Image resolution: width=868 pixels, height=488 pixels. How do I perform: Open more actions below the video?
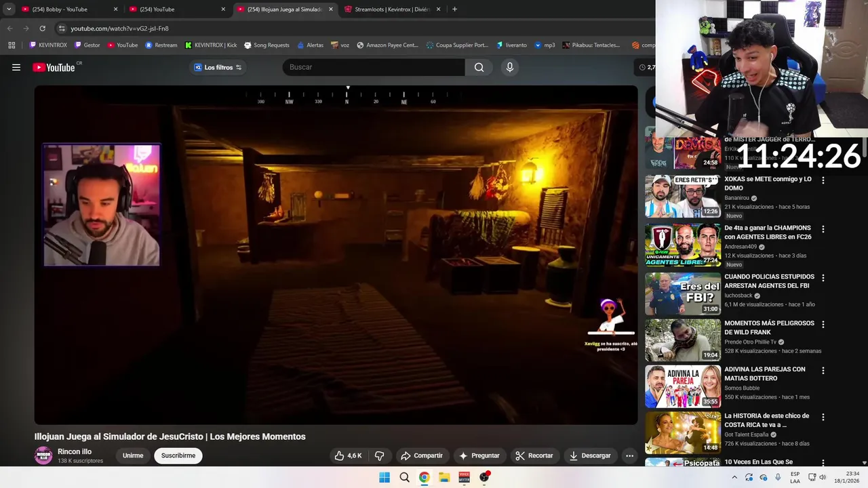click(629, 455)
